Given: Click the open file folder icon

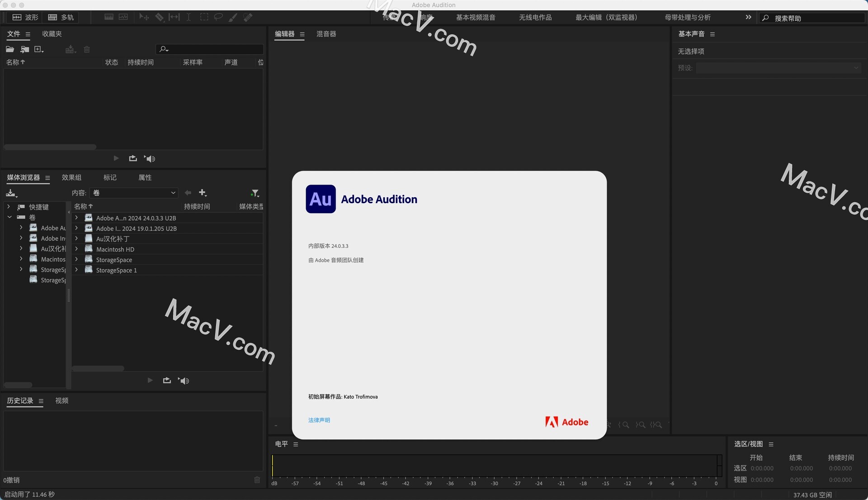Looking at the screenshot, I should (x=10, y=49).
